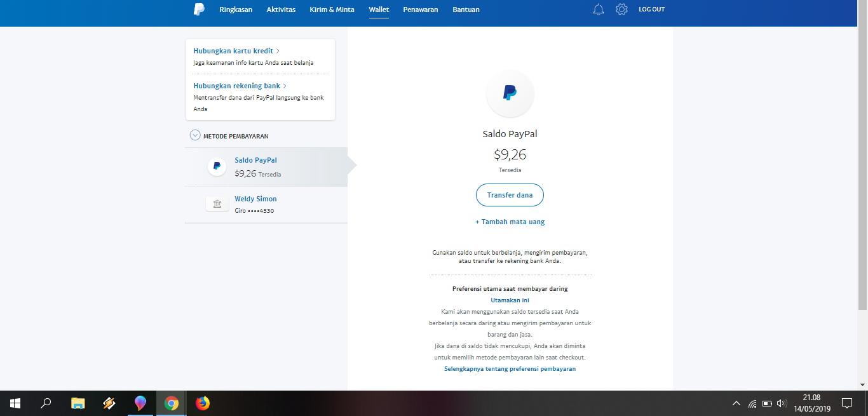Open the Bantuan menu
This screenshot has width=868, height=416.
466,10
